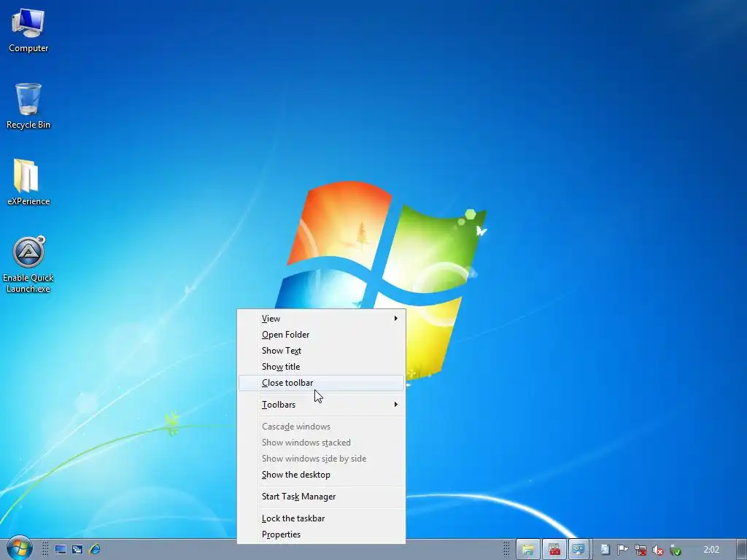
Task: Launch Internet Explorer from Quick Launch
Action: click(95, 549)
